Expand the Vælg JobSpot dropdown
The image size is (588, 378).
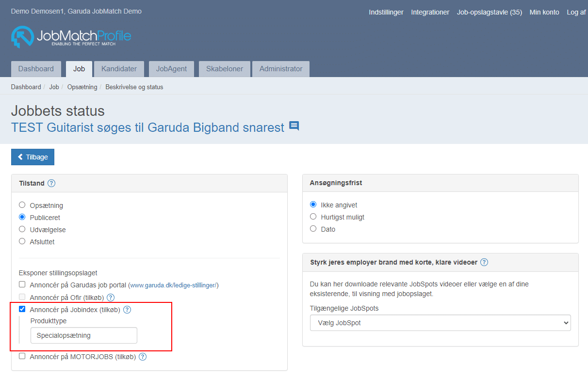[x=441, y=323]
